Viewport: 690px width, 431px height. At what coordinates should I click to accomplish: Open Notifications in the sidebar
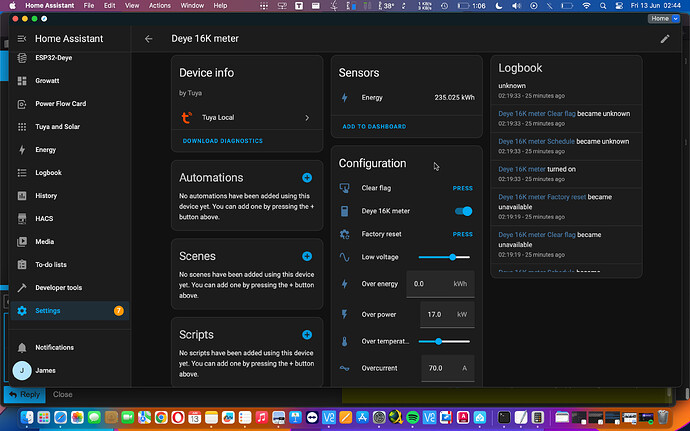point(54,347)
